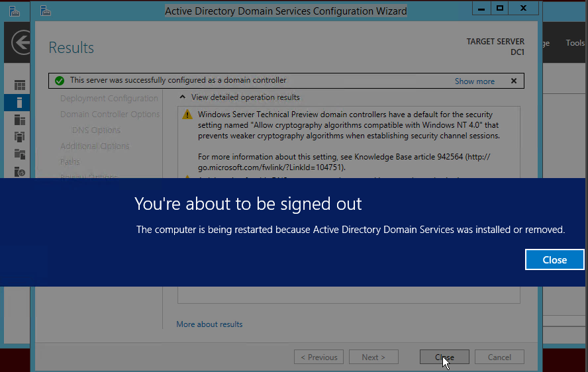Open the More about results link
588x372 pixels.
(209, 324)
